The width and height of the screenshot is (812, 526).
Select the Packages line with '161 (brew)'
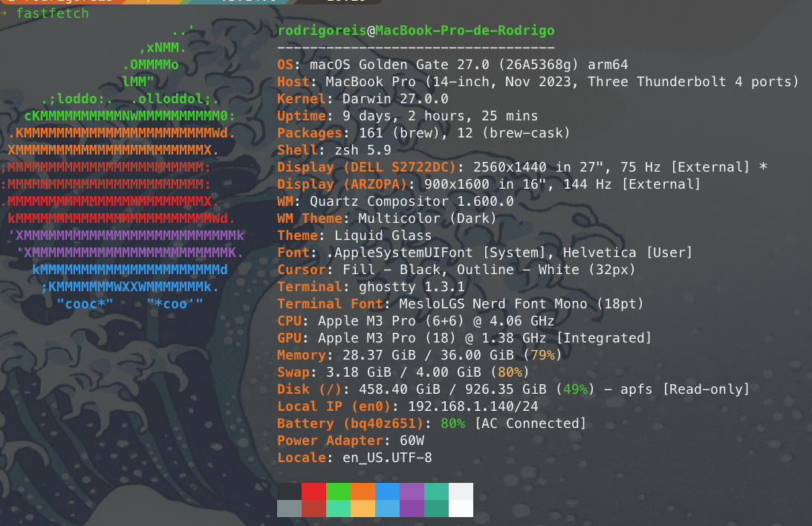pos(423,133)
